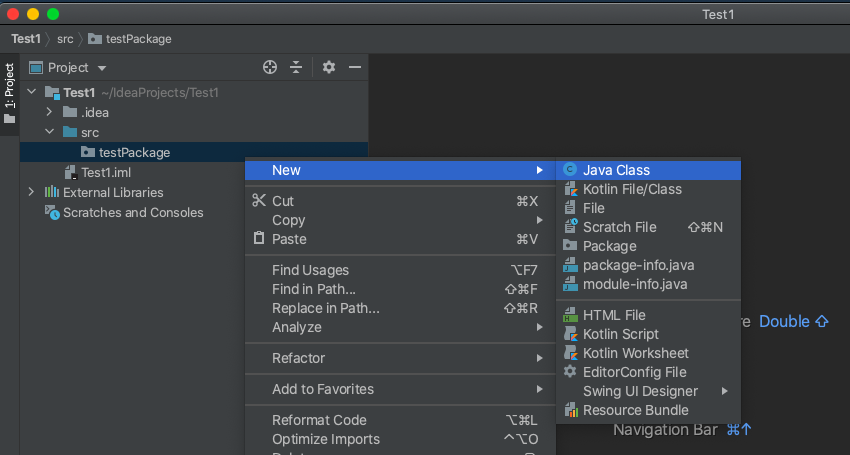Screen dimensions: 850x455
Task: Choose Replace in Path... menu item
Action: pyautogui.click(x=401, y=308)
